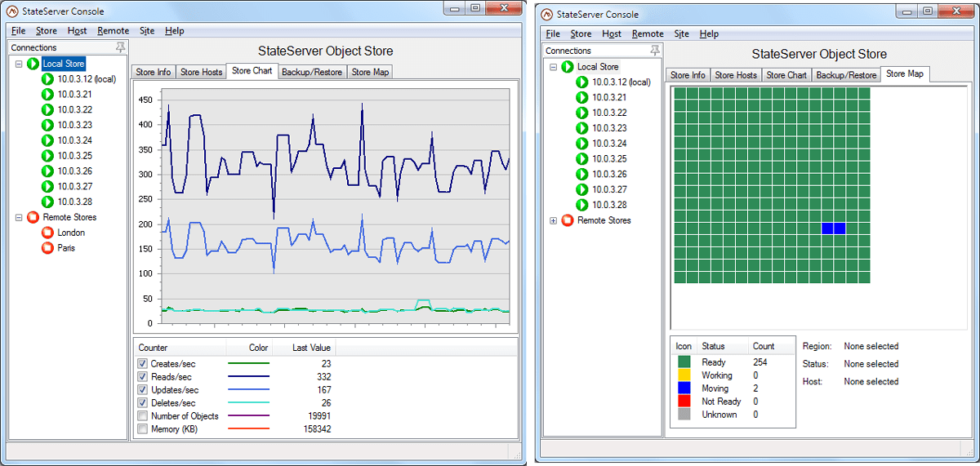Click green play icon beside 10.0.3.26 in left window

tap(48, 171)
